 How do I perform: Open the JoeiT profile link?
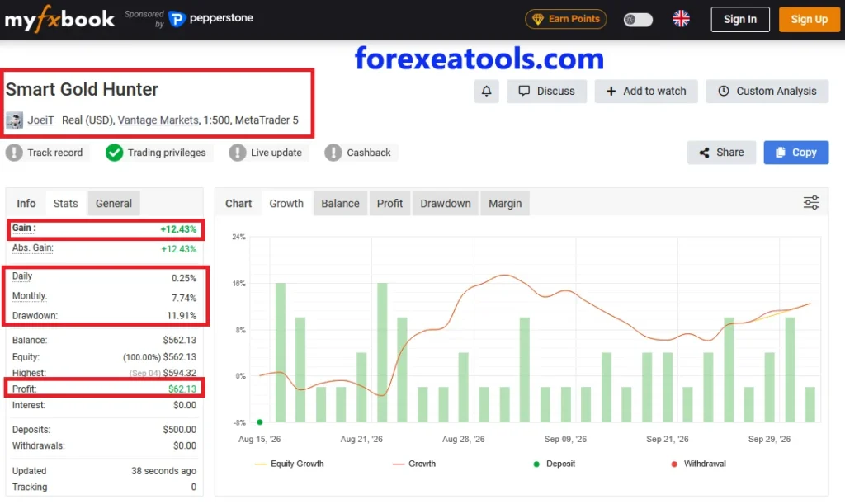click(x=41, y=120)
